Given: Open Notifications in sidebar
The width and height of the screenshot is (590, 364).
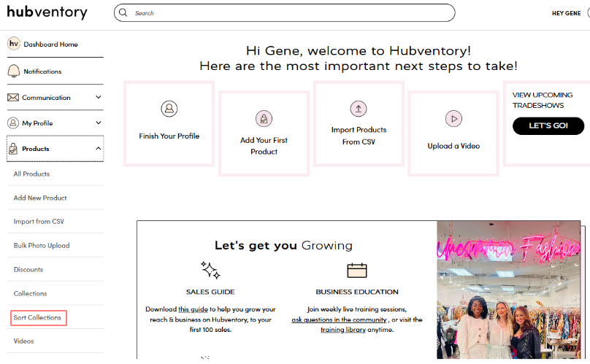Looking at the screenshot, I should (42, 71).
